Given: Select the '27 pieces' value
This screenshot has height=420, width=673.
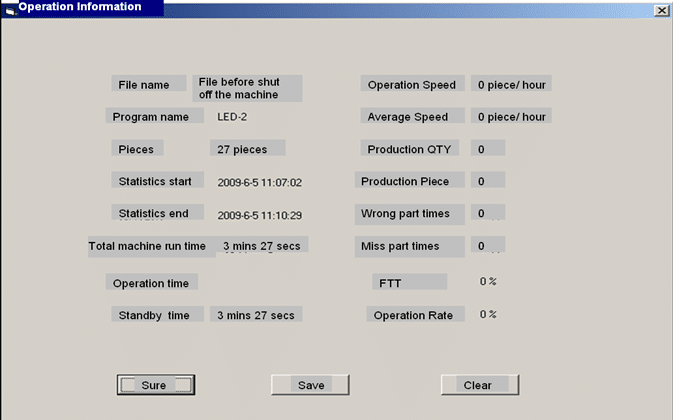Looking at the screenshot, I should (248, 148).
